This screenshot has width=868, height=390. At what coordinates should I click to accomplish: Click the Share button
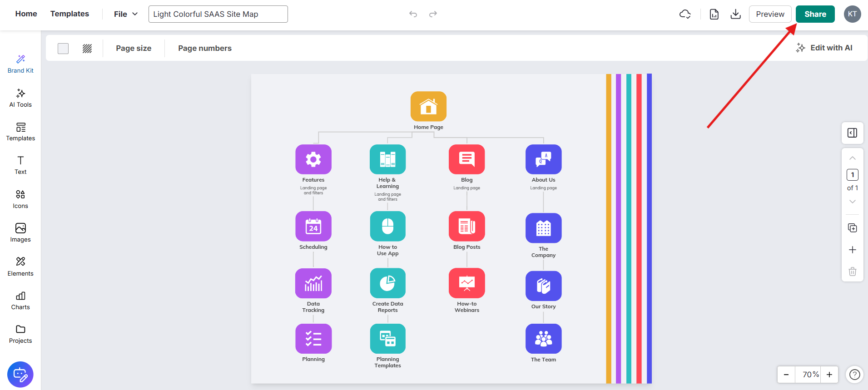point(815,14)
